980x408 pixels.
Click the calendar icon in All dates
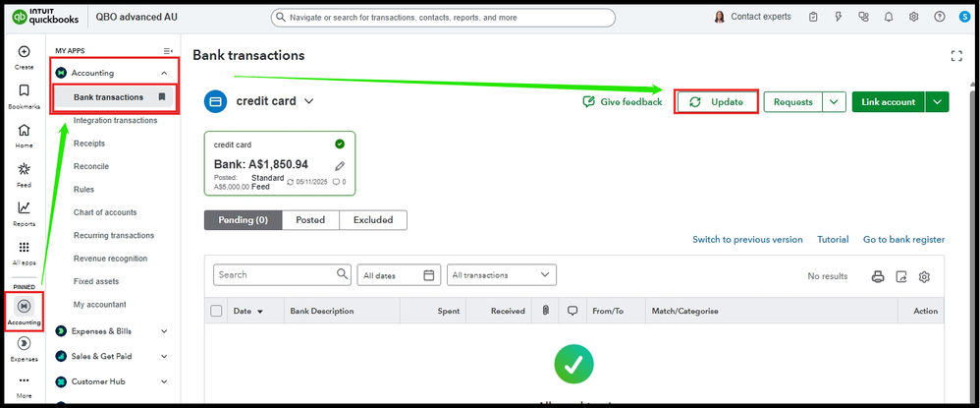429,274
